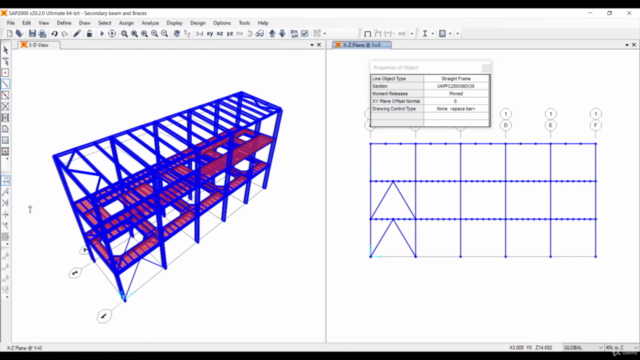Open the Design menu
The width and height of the screenshot is (640, 360).
[x=198, y=23]
